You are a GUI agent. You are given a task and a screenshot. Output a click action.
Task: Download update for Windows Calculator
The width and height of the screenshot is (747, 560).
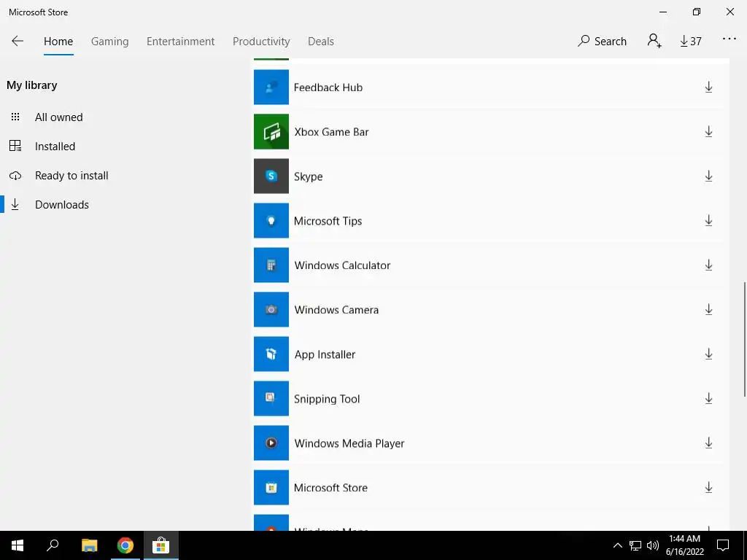pyautogui.click(x=708, y=265)
